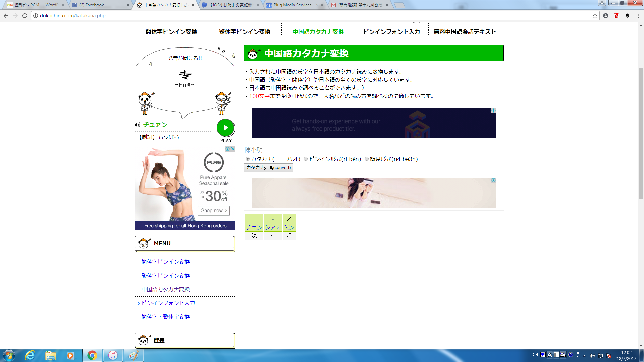This screenshot has height=362, width=644.
Task: Open the ピンインフォント入力 top navigation item
Action: point(391,32)
